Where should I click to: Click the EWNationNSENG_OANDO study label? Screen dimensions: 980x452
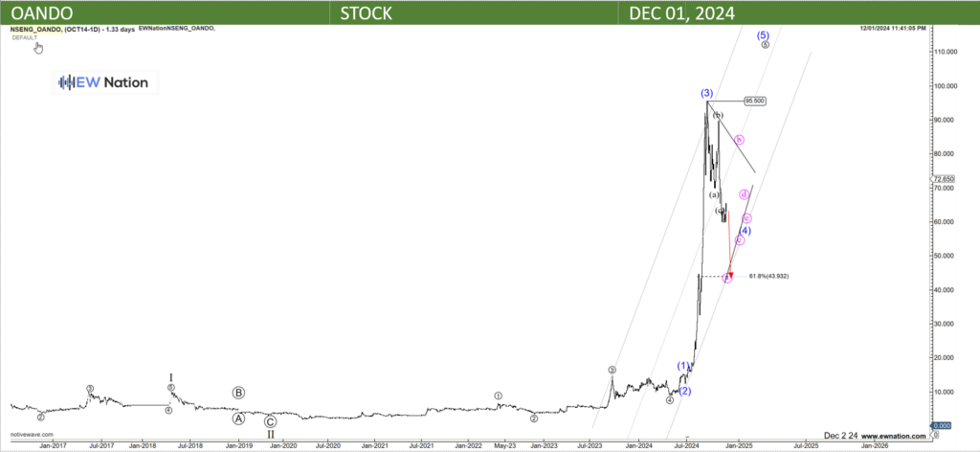click(177, 28)
